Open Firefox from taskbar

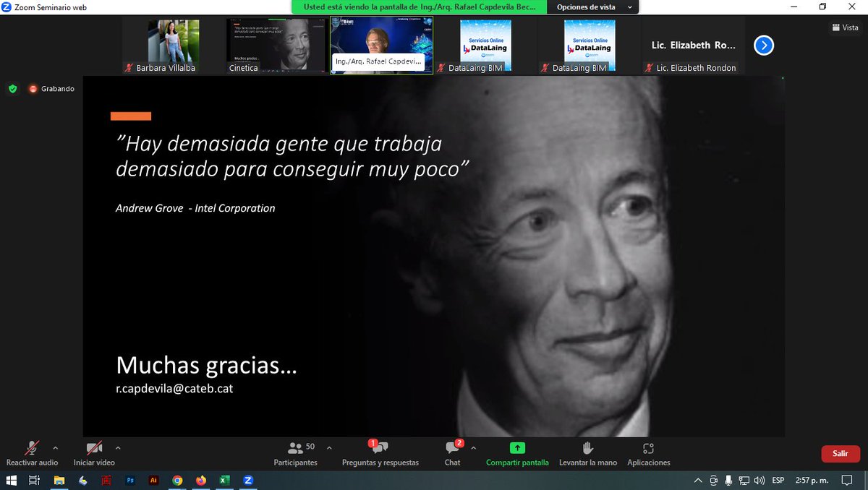click(201, 480)
